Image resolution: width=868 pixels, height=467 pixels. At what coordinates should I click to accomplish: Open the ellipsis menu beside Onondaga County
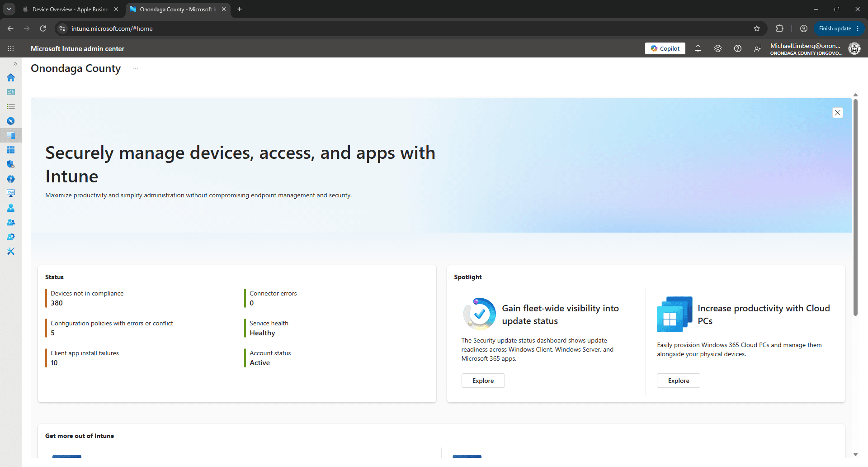coord(135,68)
